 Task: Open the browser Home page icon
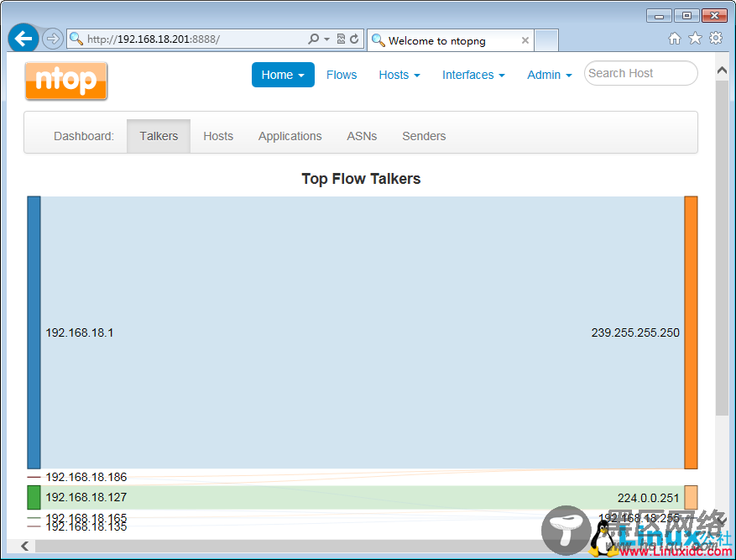pos(675,39)
